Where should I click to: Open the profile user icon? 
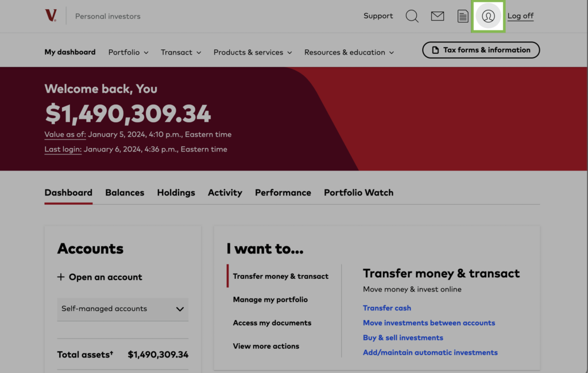point(488,16)
